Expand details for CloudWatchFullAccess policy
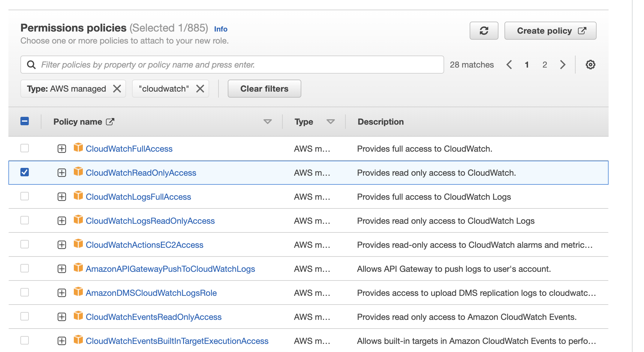 tap(62, 149)
